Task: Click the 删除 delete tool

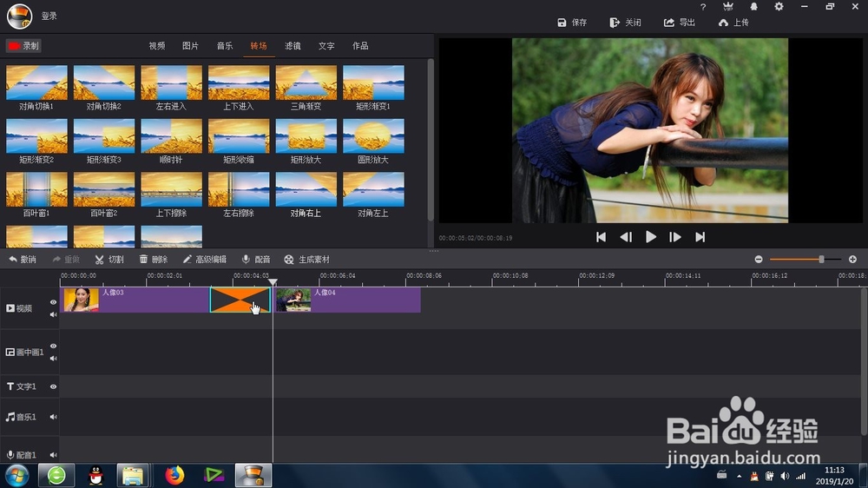Action: click(154, 260)
